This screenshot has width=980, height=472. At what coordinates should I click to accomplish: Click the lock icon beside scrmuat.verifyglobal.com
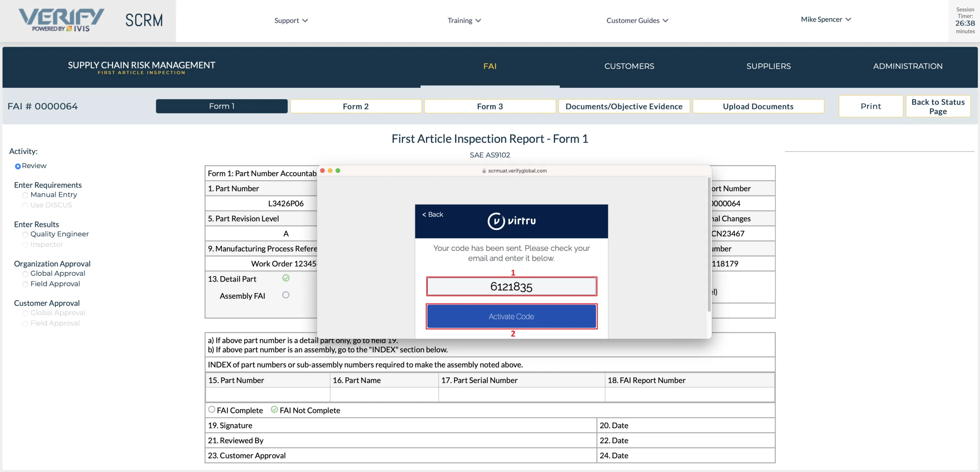pyautogui.click(x=484, y=171)
